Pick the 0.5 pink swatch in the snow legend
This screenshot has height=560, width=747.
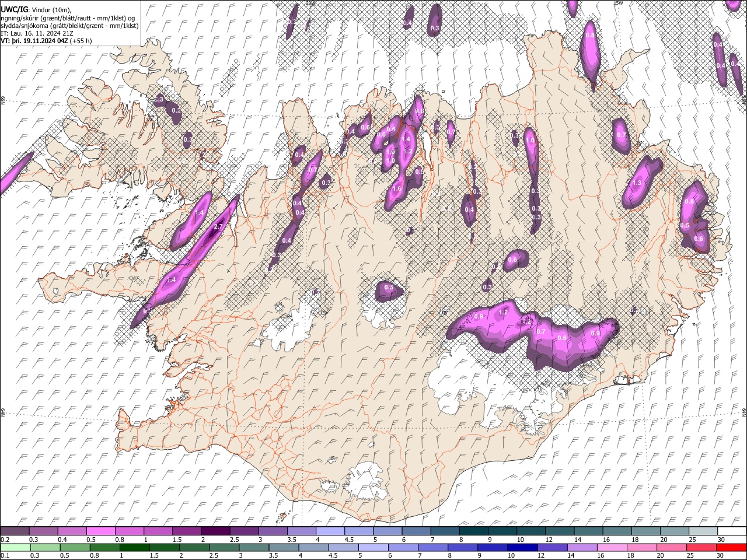point(100,531)
